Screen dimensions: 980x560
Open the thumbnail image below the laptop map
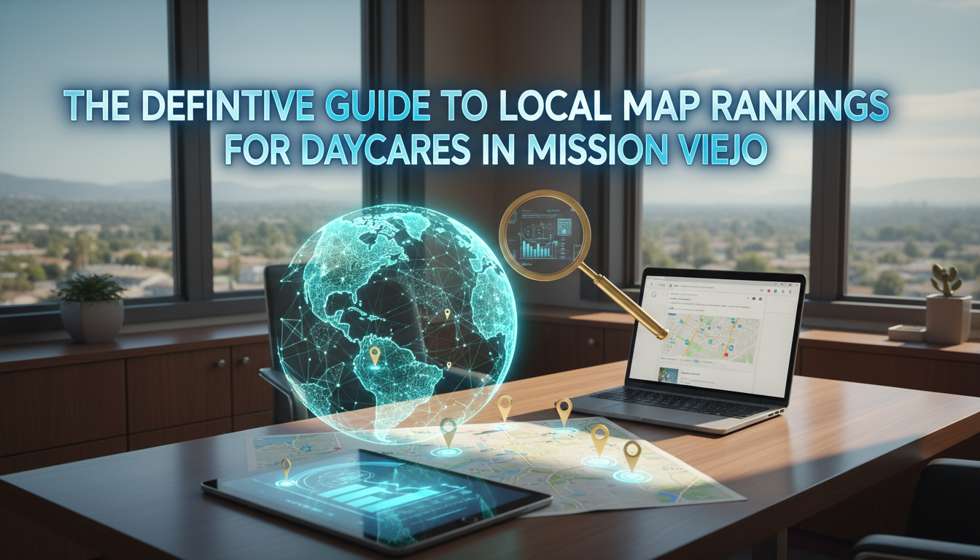tap(668, 376)
